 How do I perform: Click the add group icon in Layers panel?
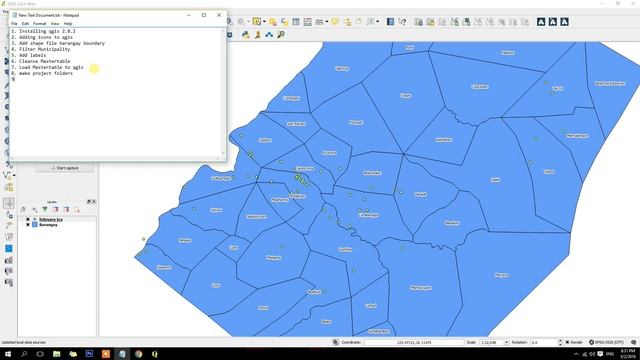pyautogui.click(x=23, y=209)
